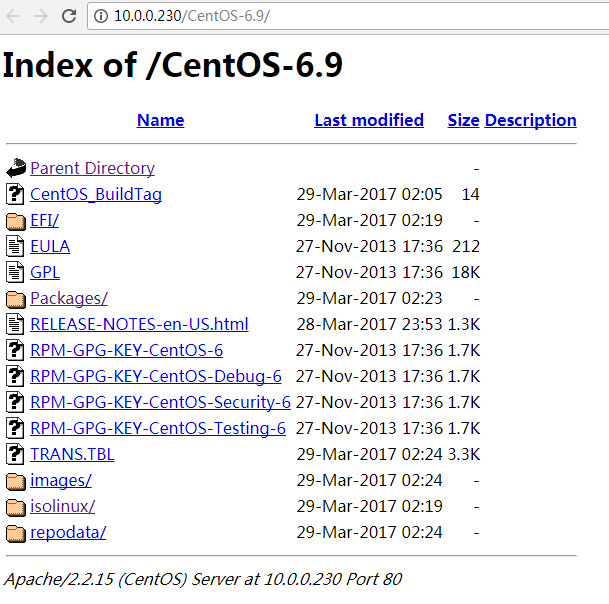Image resolution: width=609 pixels, height=604 pixels.
Task: Open the Packages/ folder
Action: pyautogui.click(x=69, y=298)
